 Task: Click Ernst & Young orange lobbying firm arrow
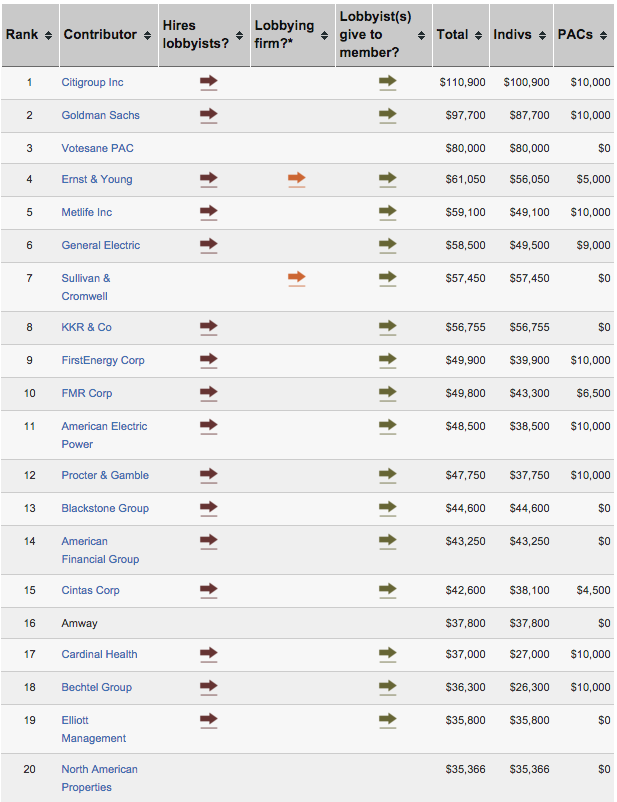[x=297, y=180]
